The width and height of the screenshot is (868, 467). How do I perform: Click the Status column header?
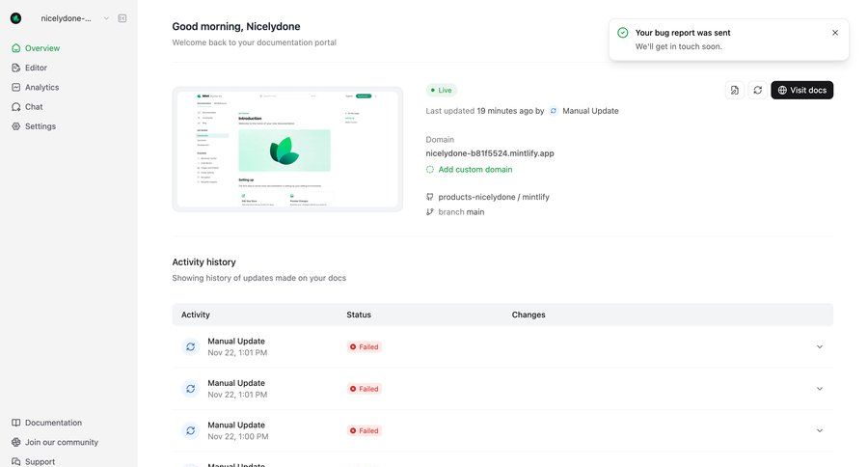pyautogui.click(x=359, y=315)
